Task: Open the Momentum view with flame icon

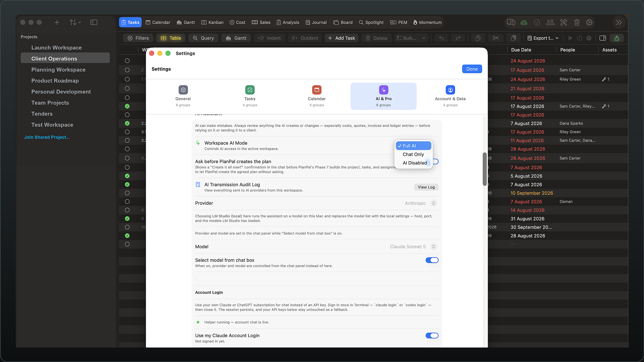Action: (427, 23)
